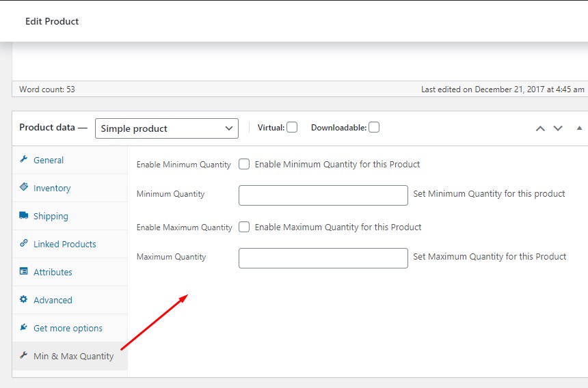Image resolution: width=588 pixels, height=388 pixels.
Task: Tick the Virtual checkbox
Action: [292, 127]
